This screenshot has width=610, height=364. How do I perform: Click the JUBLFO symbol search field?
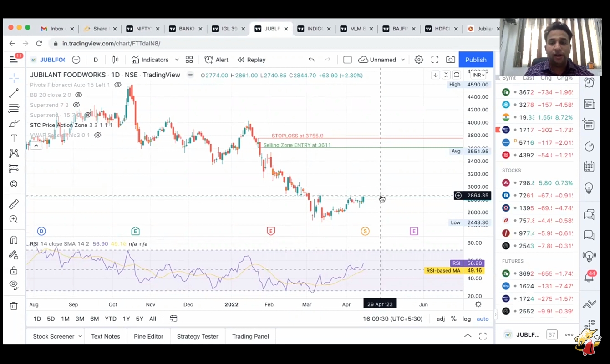click(48, 60)
